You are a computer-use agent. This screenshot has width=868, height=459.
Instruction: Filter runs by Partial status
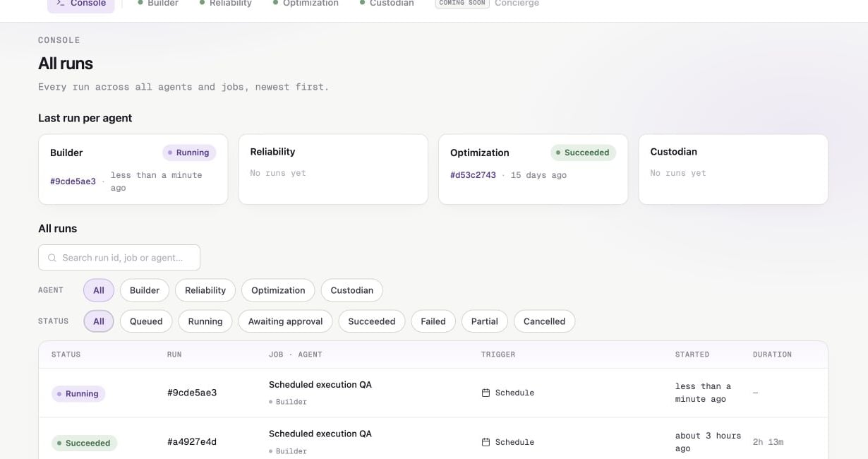485,321
